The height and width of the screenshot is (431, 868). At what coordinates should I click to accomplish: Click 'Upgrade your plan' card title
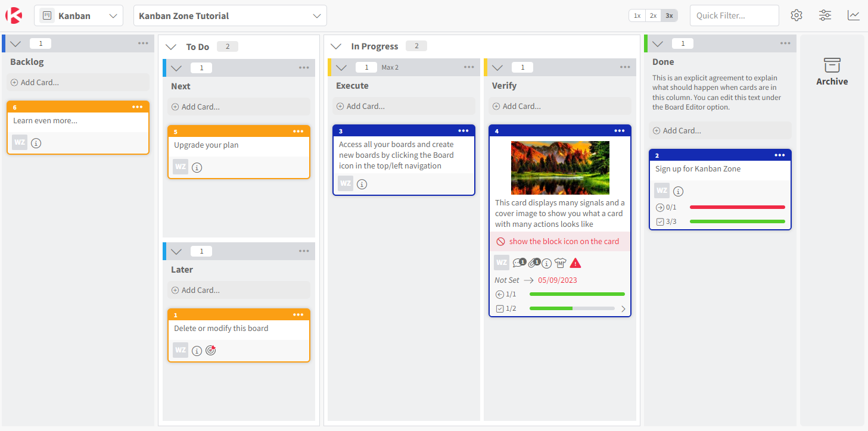(x=206, y=145)
